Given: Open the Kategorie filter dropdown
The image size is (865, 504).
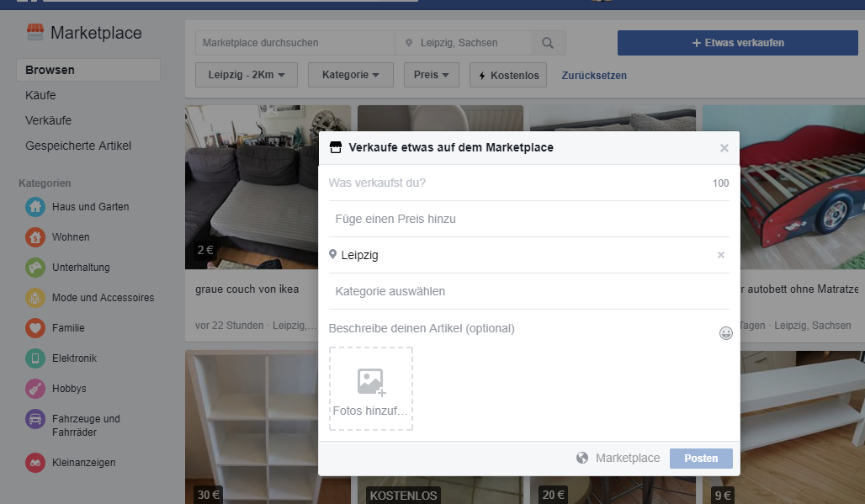Looking at the screenshot, I should click(x=351, y=75).
